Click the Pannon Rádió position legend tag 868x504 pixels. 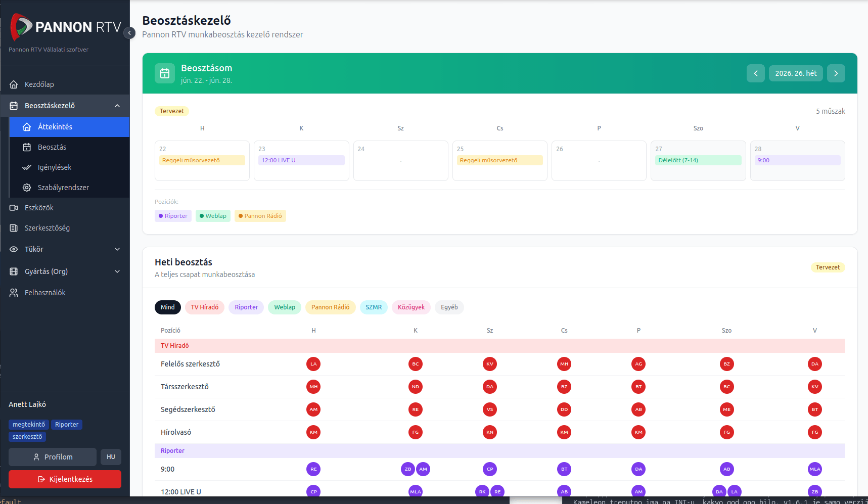[260, 216]
